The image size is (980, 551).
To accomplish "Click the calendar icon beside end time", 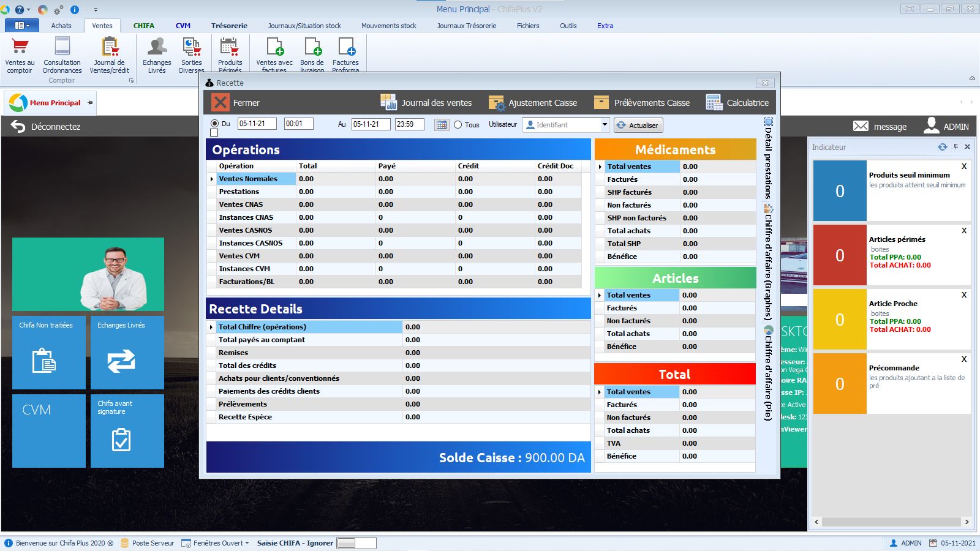I will click(x=441, y=125).
